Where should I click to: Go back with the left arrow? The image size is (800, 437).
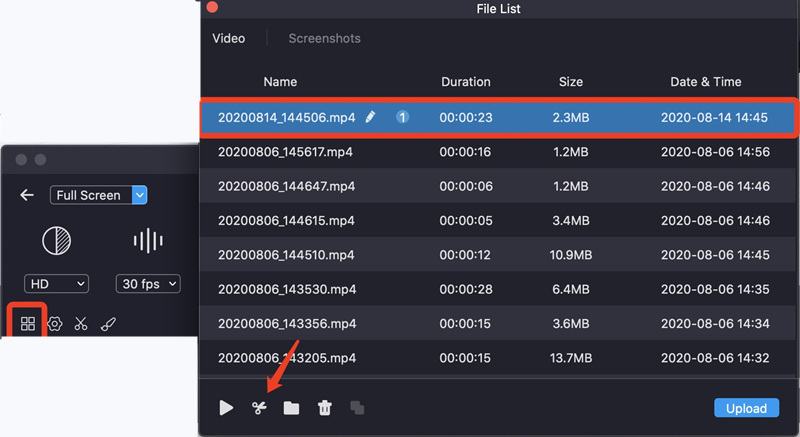coord(27,195)
